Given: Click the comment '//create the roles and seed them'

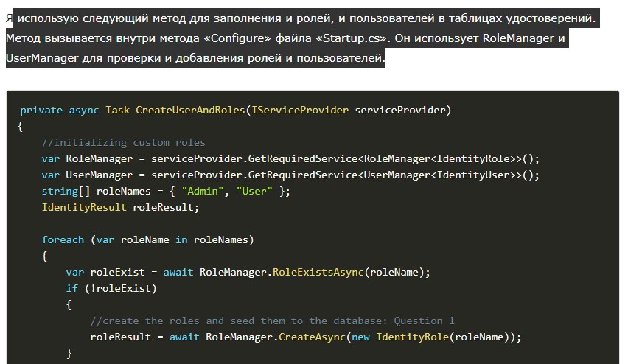Looking at the screenshot, I should click(272, 321).
